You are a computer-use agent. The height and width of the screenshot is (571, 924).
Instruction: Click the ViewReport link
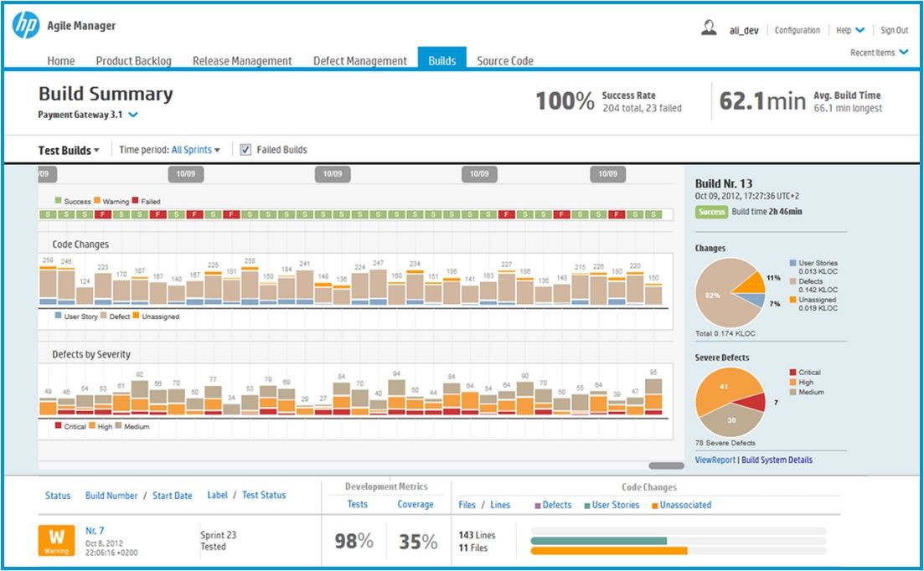tap(715, 460)
